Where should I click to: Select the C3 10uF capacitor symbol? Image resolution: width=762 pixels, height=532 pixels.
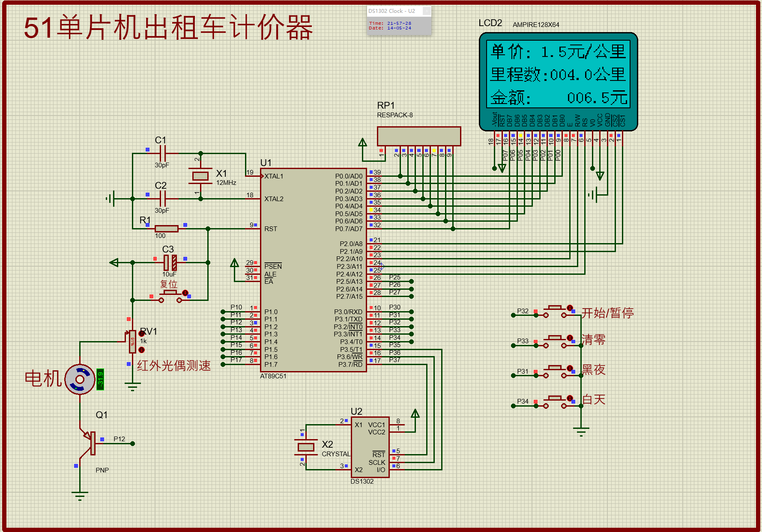point(170,262)
